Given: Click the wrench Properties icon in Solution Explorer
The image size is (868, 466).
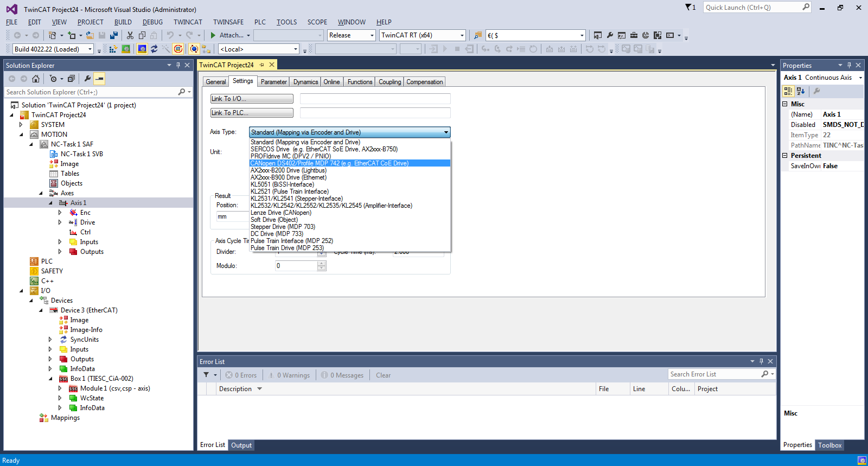Looking at the screenshot, I should tap(87, 79).
